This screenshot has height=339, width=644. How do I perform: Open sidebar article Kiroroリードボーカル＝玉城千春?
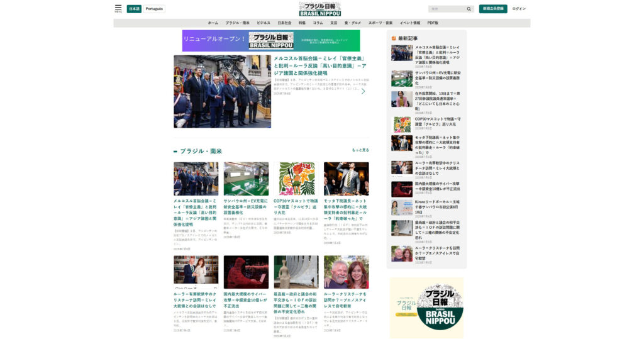click(438, 207)
